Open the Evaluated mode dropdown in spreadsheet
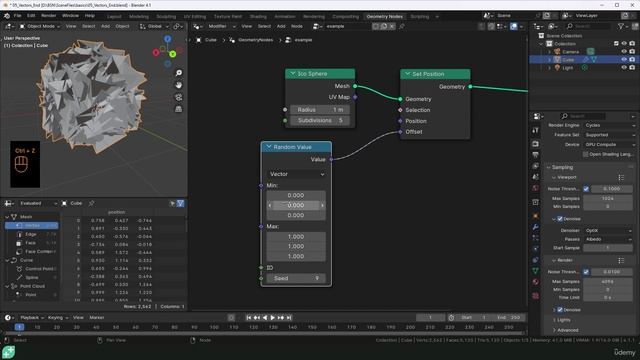 pos(37,203)
